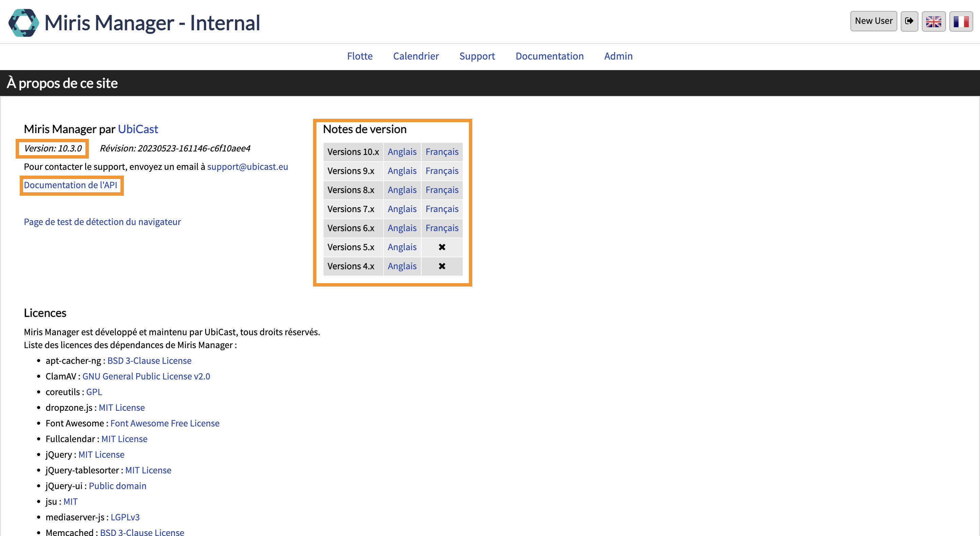Open apt-cacher-ng BSD 3-Clause License link
Viewport: 980px width, 536px height.
pyautogui.click(x=149, y=361)
